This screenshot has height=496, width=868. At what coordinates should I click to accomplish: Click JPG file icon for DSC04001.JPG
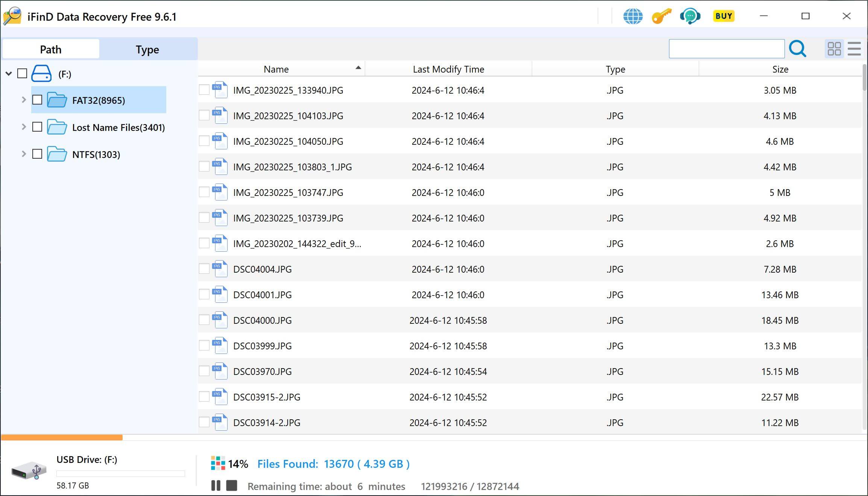pyautogui.click(x=220, y=294)
